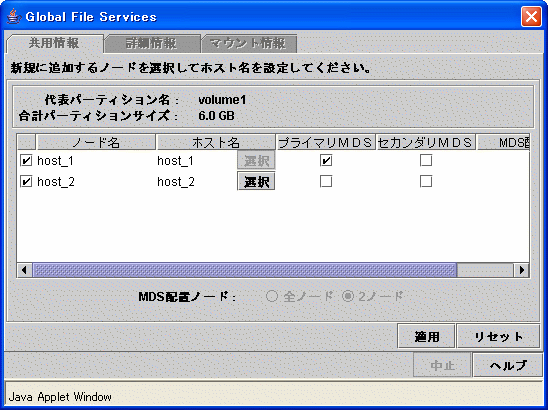The height and width of the screenshot is (410, 548).
Task: Click the Java Applet Window status text
Action: click(x=60, y=397)
